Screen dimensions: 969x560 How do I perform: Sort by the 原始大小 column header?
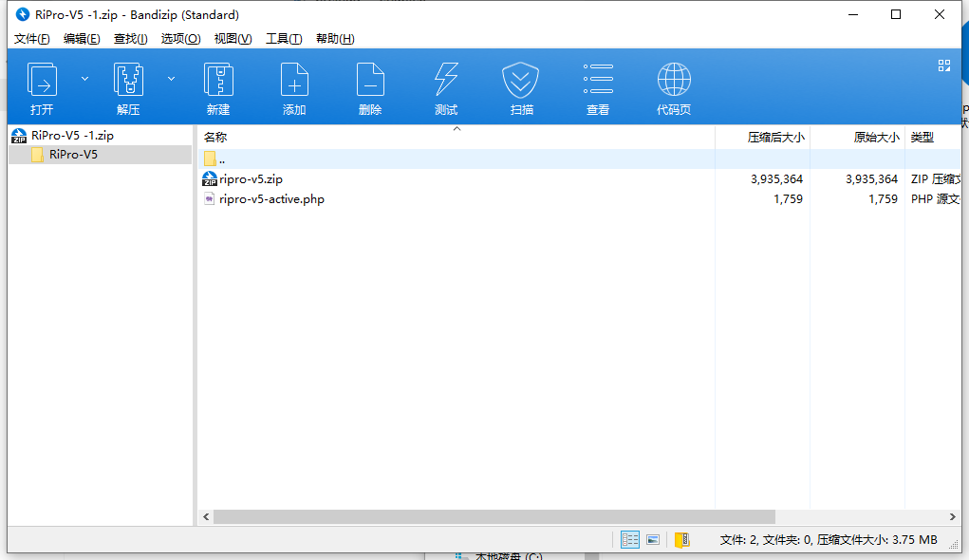858,138
